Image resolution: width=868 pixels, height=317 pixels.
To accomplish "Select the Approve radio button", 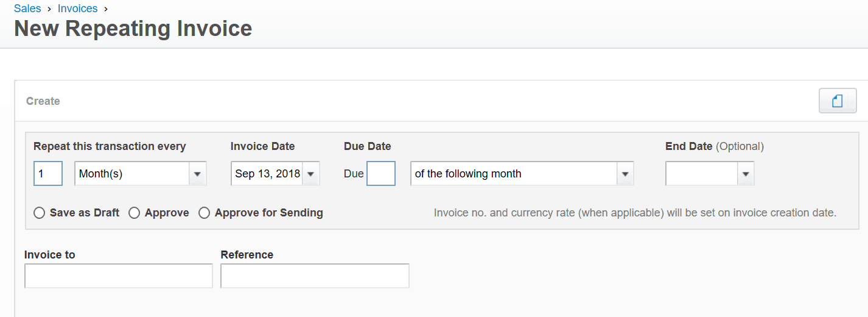I will point(135,213).
